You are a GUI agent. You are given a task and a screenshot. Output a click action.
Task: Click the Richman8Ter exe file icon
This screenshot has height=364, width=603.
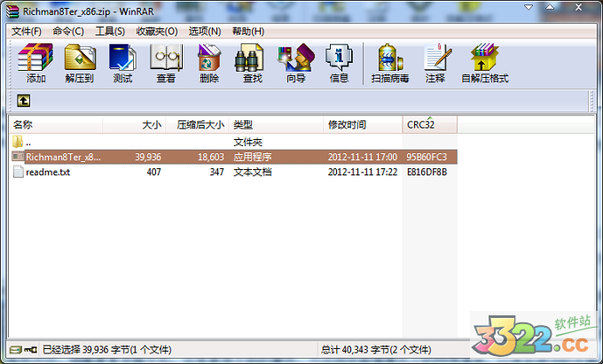tap(18, 157)
